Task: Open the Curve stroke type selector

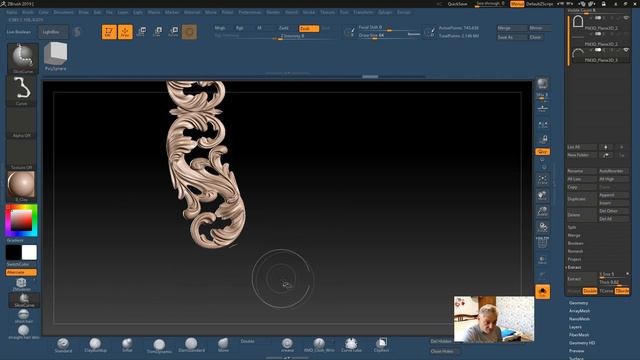Action: (21, 91)
